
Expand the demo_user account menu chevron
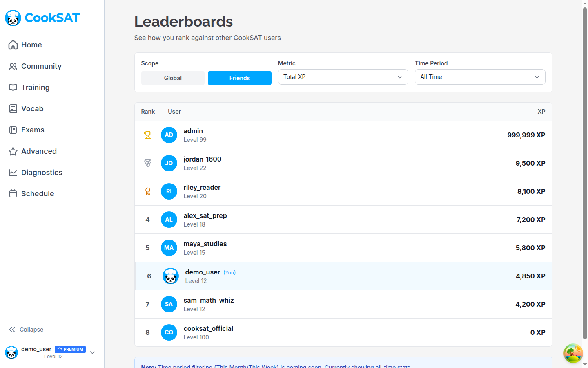pos(92,352)
